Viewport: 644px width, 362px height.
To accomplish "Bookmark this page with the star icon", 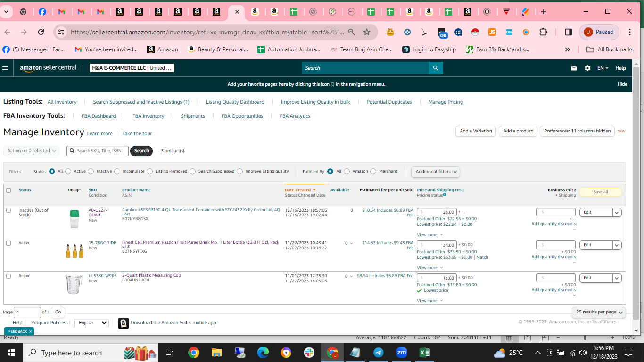I will 367,32.
